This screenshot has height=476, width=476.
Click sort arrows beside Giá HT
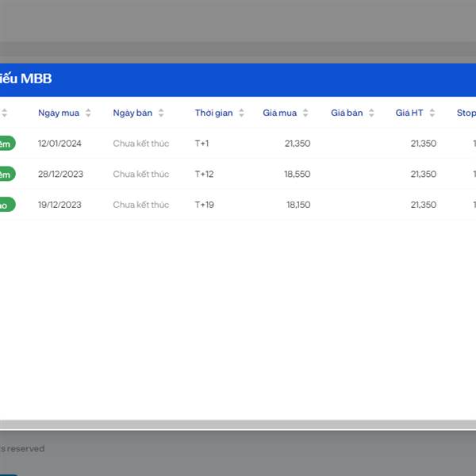pyautogui.click(x=432, y=113)
